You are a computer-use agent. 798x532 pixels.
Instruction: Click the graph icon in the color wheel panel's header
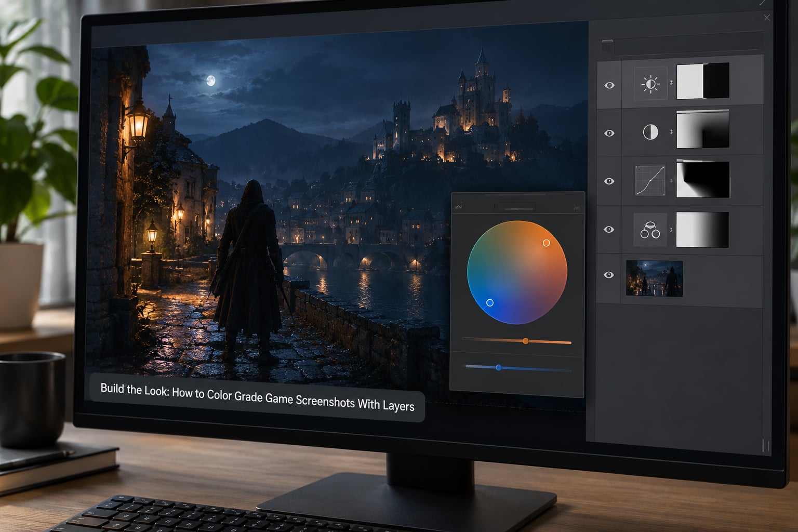459,206
